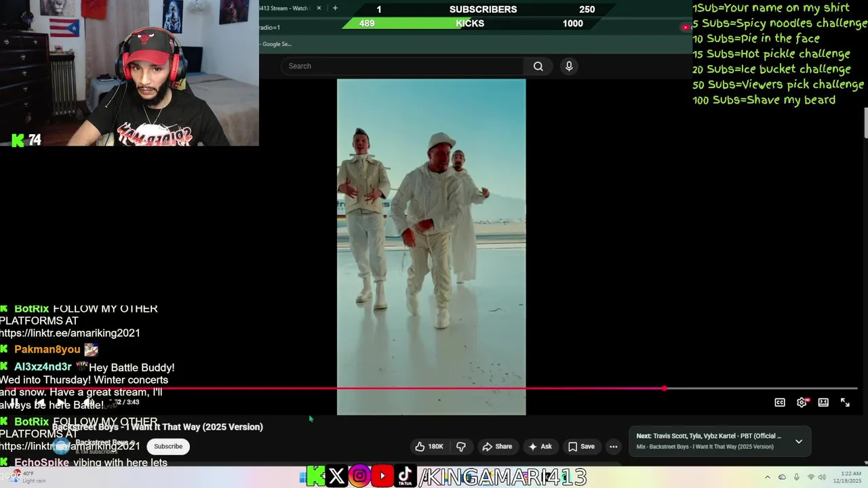The height and width of the screenshot is (488, 868).
Task: Open the weather widget showing Light rain
Action: pyautogui.click(x=30, y=477)
